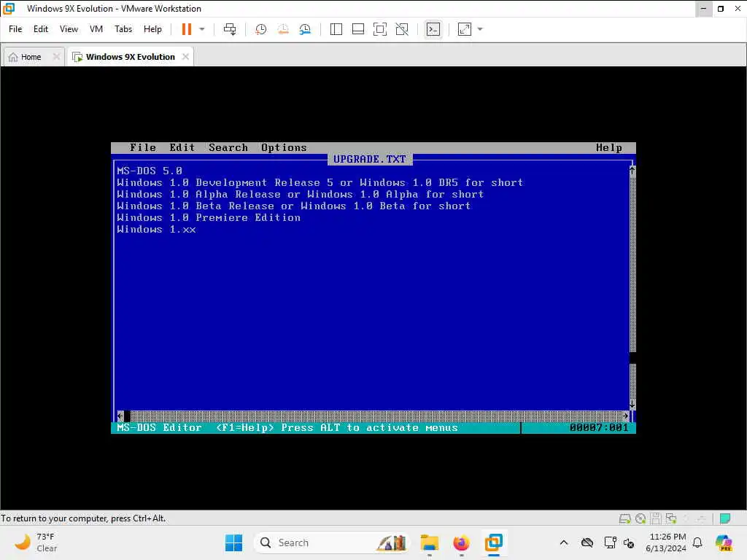
Task: Click the 'Windows 1.0 Alpha Release' line
Action: 300,194
